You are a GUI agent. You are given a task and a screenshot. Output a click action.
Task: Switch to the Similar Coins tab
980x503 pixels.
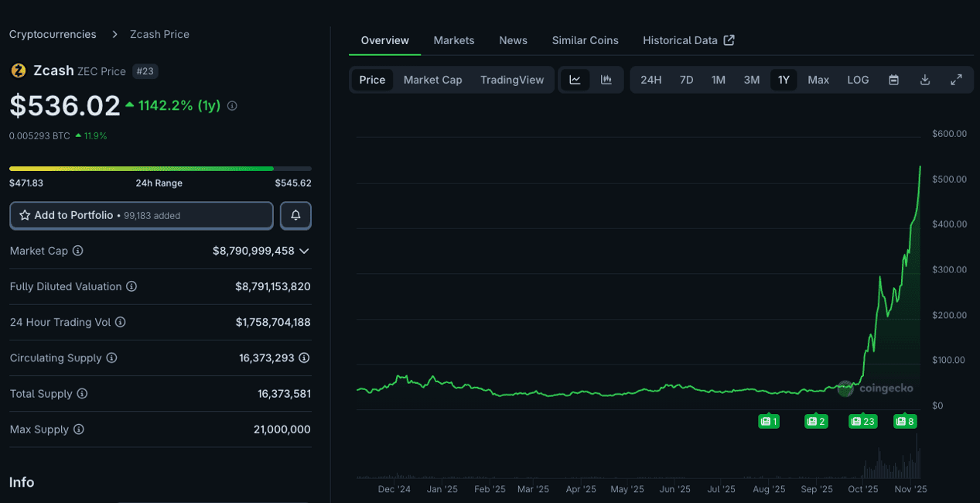click(x=585, y=40)
